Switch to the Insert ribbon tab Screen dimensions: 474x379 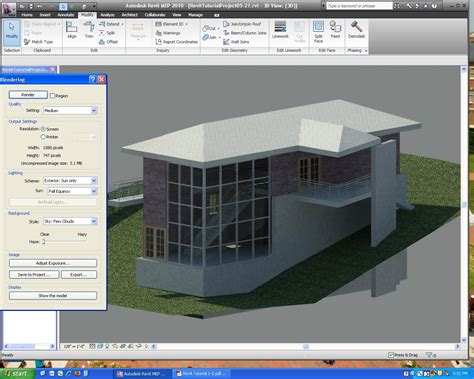coord(45,15)
